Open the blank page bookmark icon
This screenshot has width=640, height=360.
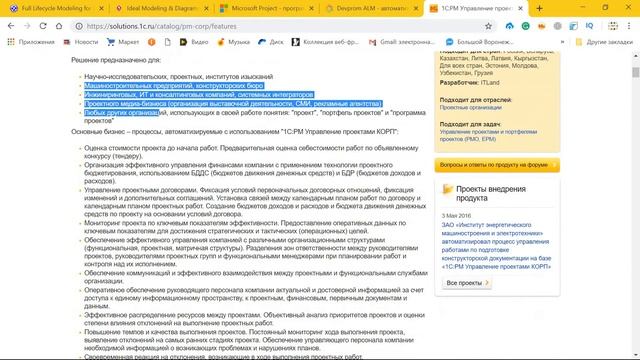pyautogui.click(x=167, y=42)
